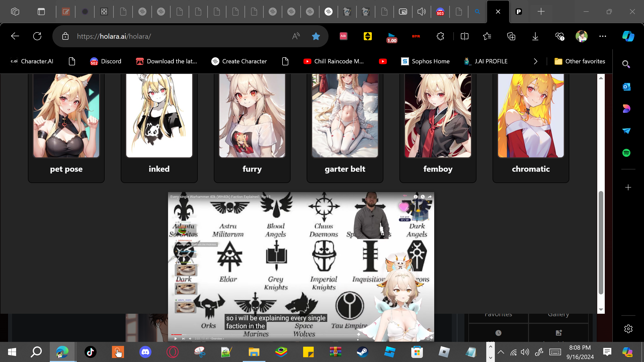Viewport: 644px width, 362px height.
Task: Open the Sophos Home bookmark
Action: point(425,61)
